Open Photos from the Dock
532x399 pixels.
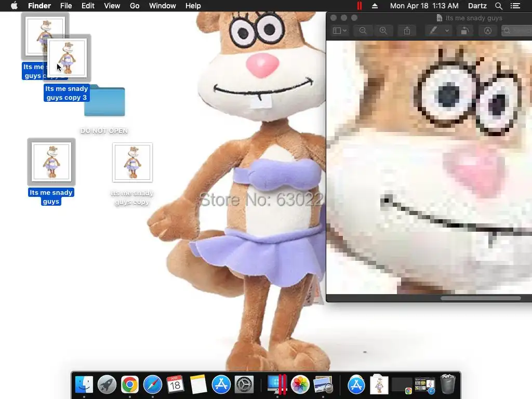(x=300, y=384)
